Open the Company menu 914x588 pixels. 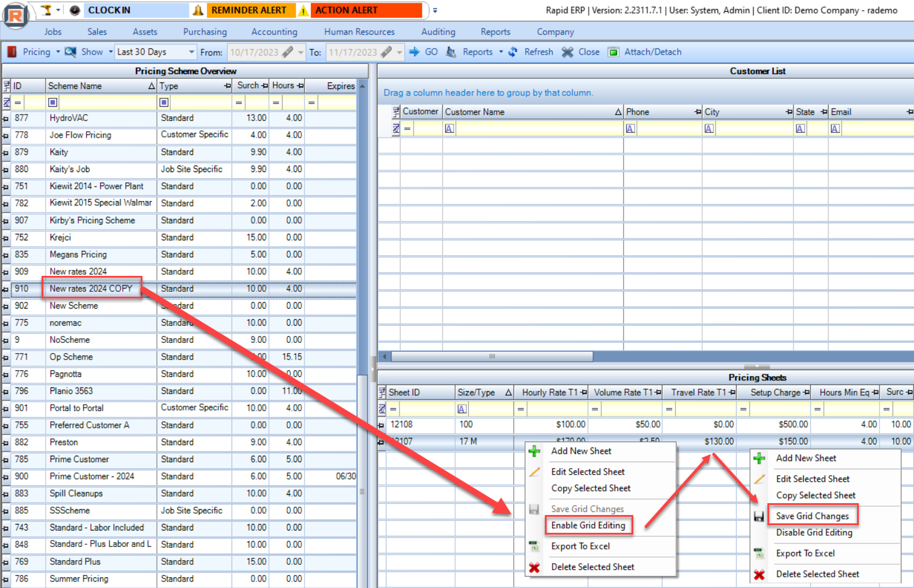[x=556, y=32]
